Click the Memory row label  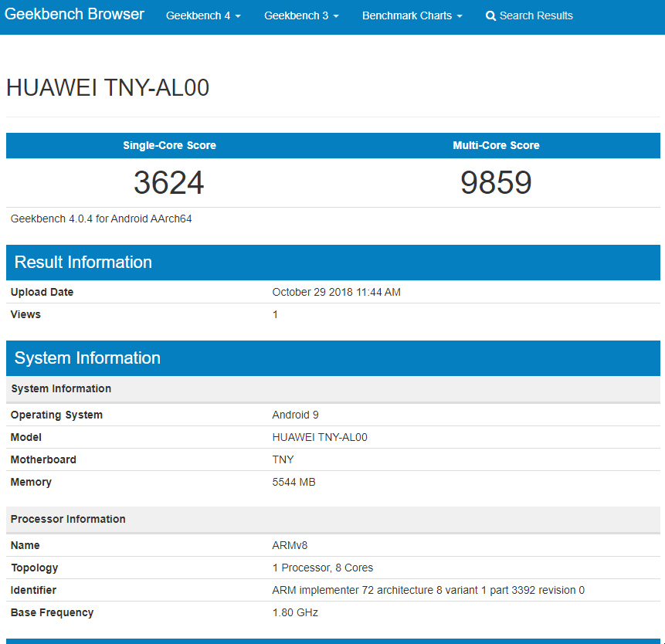[31, 482]
